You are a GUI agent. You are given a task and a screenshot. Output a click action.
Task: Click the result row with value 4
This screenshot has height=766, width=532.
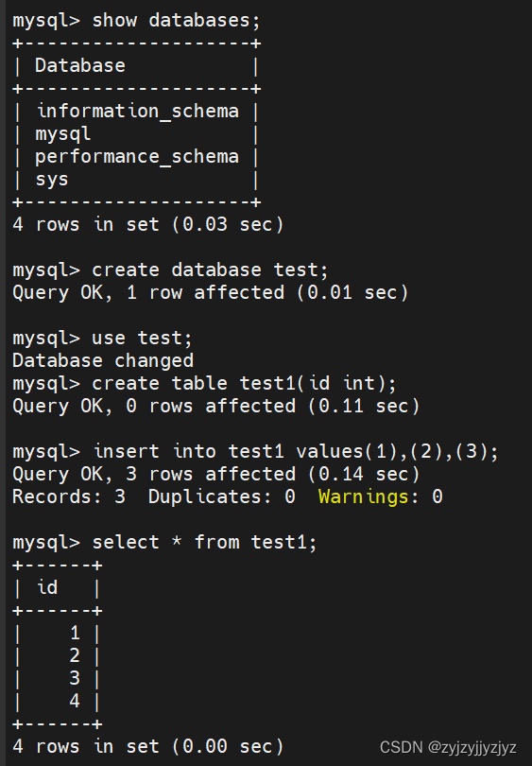coord(57,701)
